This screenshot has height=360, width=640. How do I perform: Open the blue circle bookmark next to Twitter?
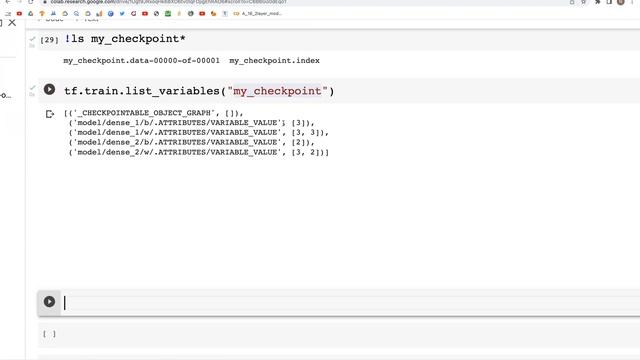[x=111, y=13]
